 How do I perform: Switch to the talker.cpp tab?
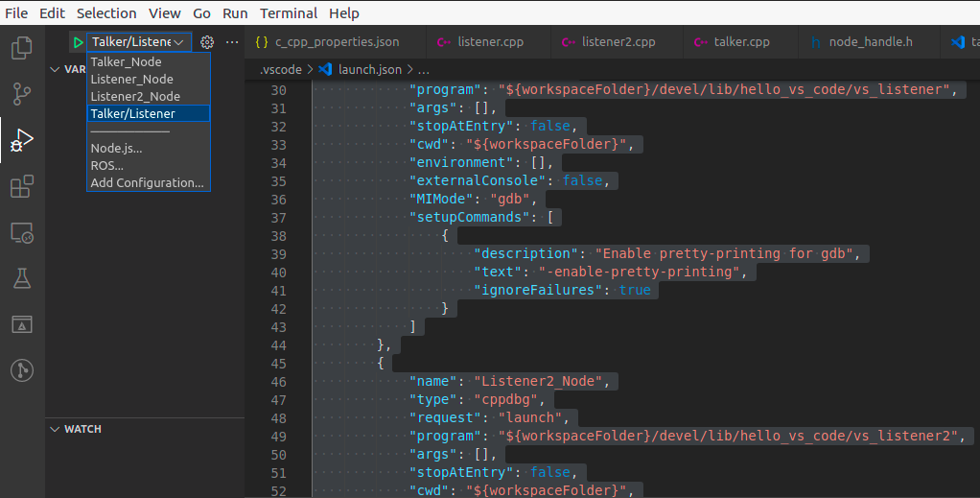pos(741,42)
